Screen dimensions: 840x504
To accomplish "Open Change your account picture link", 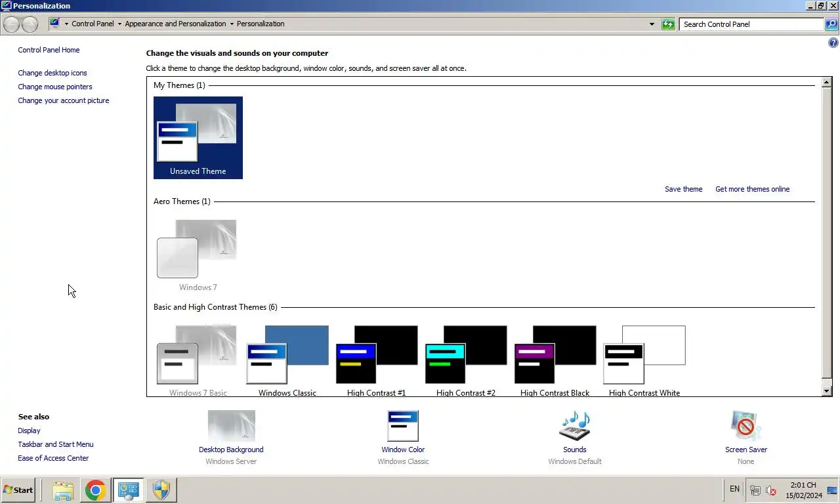I will pos(64,100).
